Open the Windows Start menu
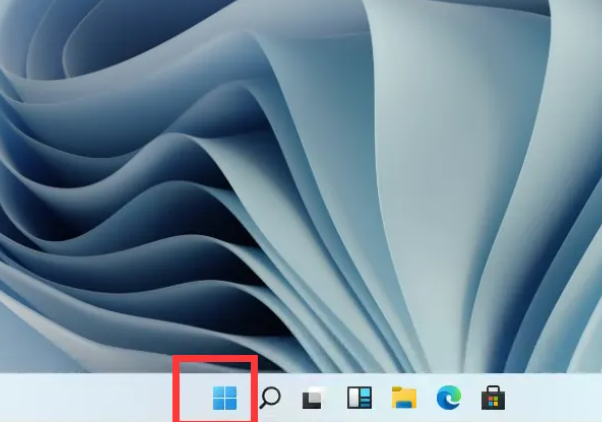This screenshot has width=602, height=422. pyautogui.click(x=225, y=398)
